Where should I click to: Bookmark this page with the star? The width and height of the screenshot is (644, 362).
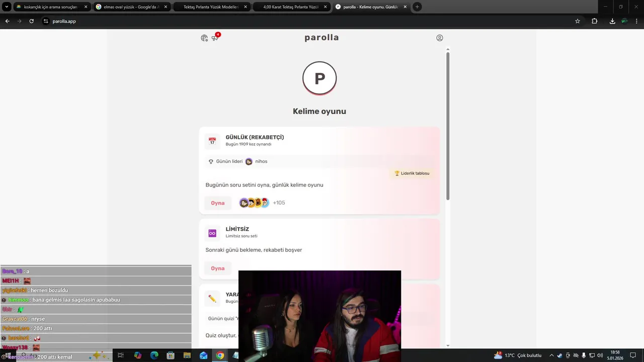578,21
